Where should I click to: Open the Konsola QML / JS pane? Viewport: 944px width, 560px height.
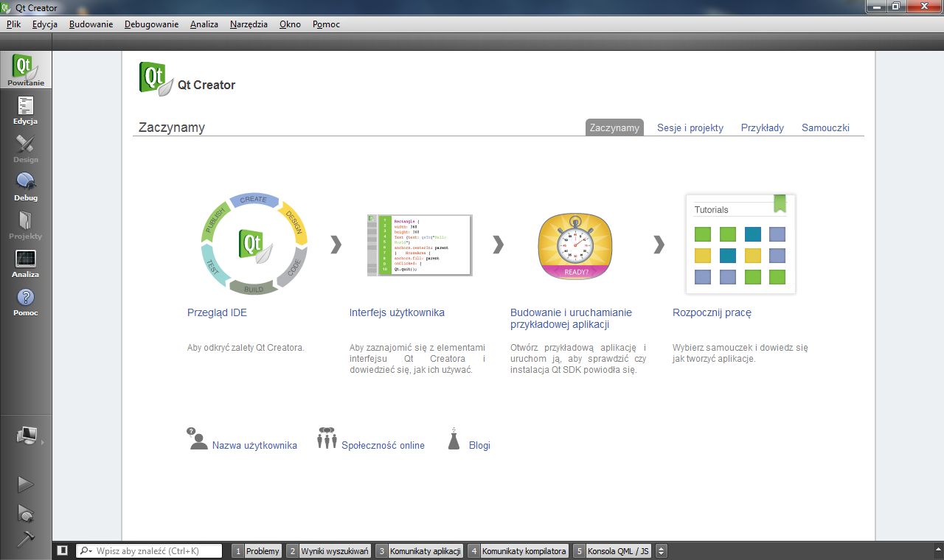[x=612, y=550]
